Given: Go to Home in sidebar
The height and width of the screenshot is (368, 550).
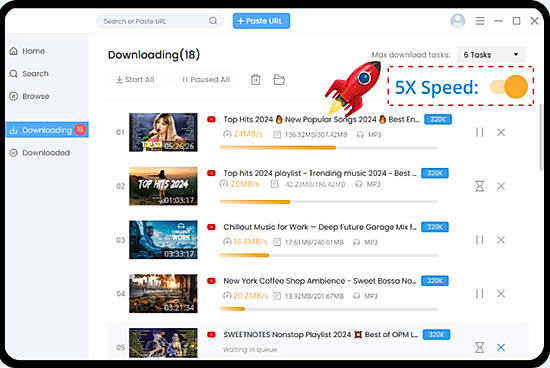Looking at the screenshot, I should 27,51.
